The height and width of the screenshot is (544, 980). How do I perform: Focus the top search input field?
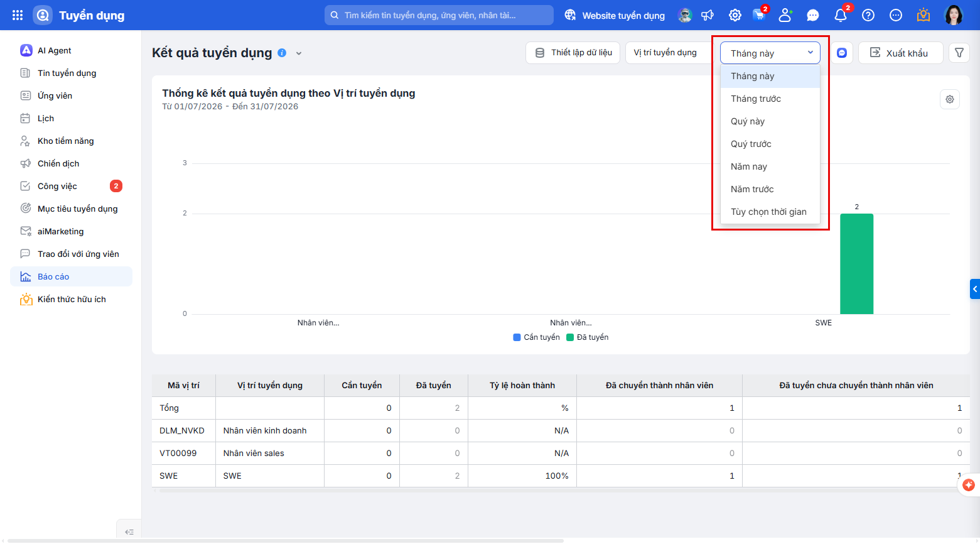tap(439, 15)
